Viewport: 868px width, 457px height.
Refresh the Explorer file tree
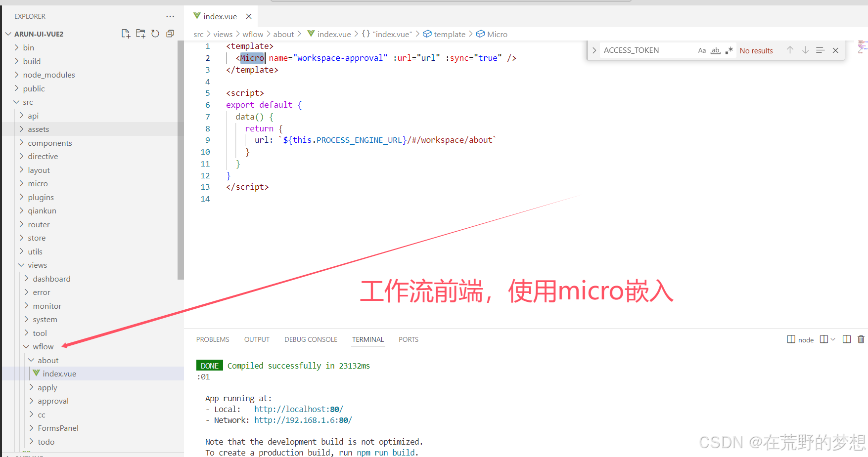click(x=155, y=34)
